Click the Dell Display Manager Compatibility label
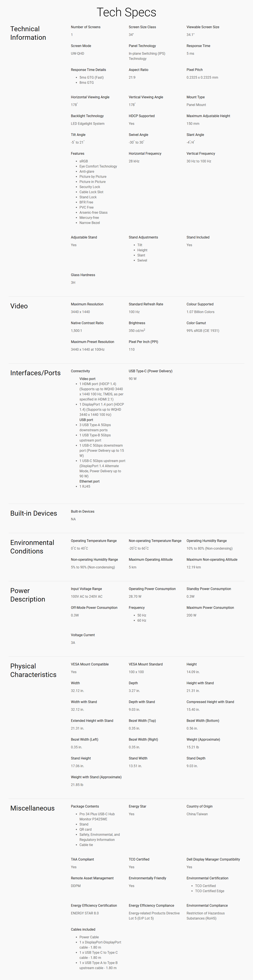Screen dimensions: 253x980 click(x=214, y=859)
